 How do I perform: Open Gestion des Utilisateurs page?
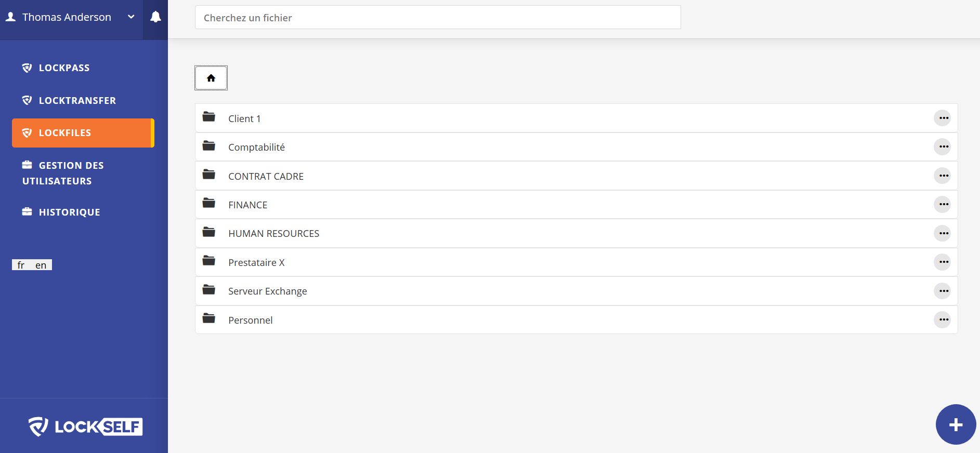[63, 173]
